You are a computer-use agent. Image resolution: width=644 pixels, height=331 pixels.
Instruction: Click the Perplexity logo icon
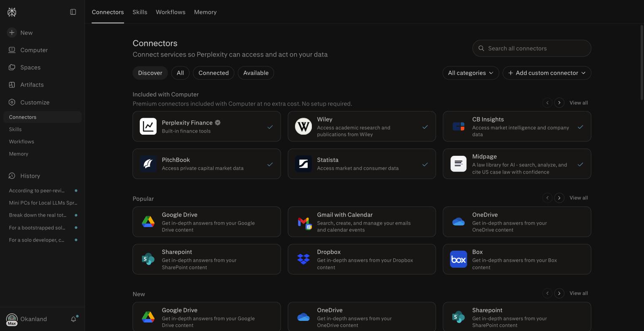12,12
